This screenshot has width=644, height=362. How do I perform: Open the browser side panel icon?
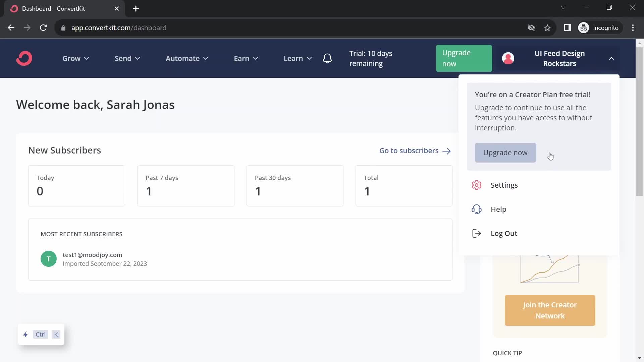pyautogui.click(x=567, y=28)
